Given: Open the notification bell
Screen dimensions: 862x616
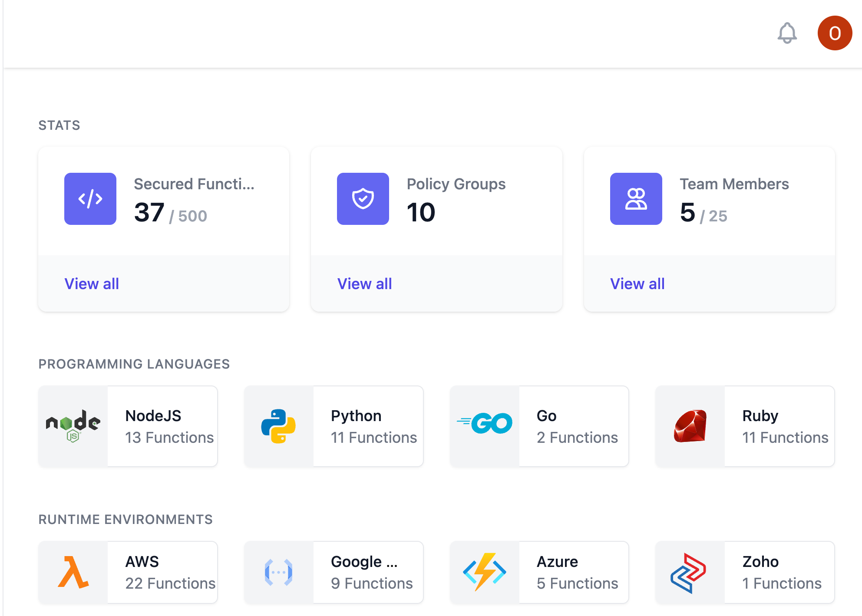Looking at the screenshot, I should 787,33.
